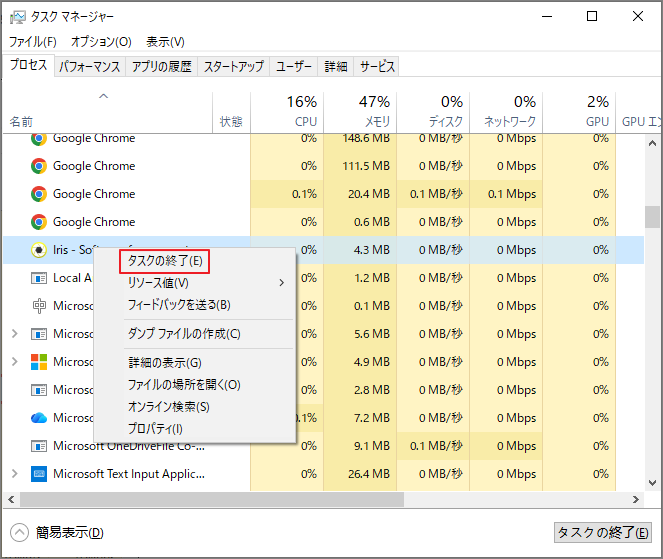Select the プロセス tab

(28, 65)
